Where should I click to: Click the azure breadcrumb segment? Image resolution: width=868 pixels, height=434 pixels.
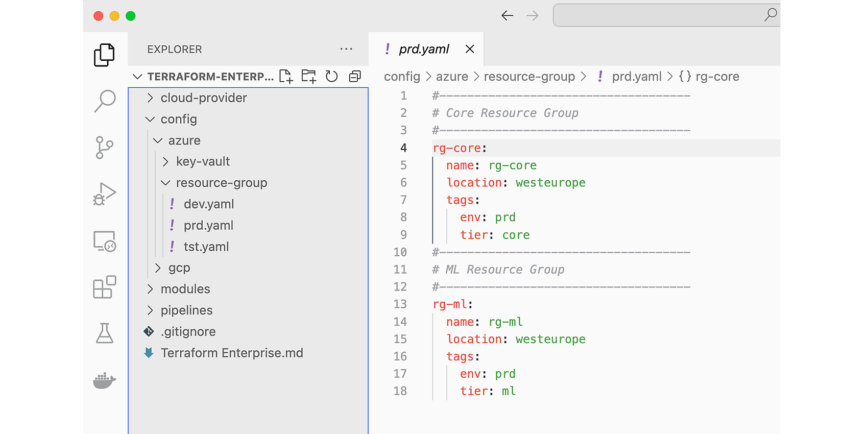[452, 77]
